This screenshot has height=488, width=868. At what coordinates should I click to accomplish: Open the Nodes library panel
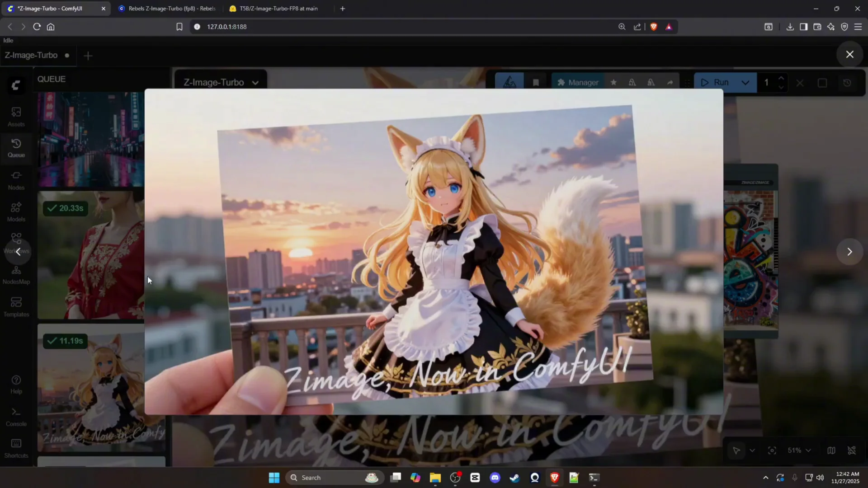(x=16, y=180)
